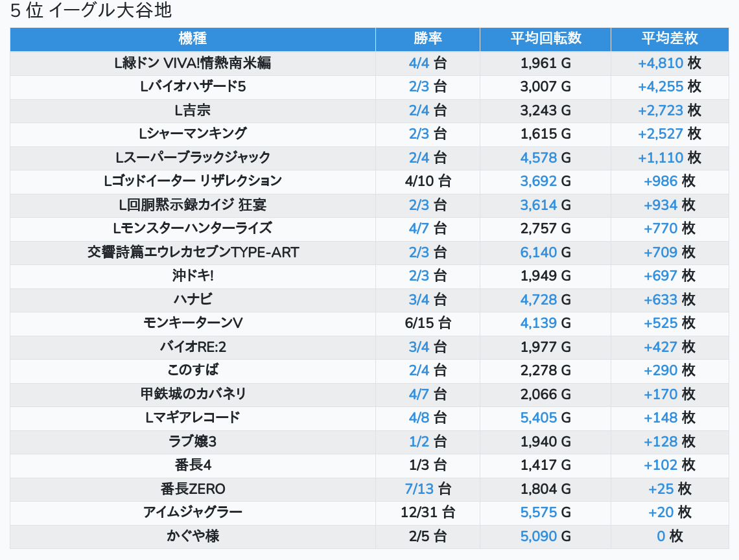Click average difference +25 枚 value
Screen dimensions: 739x560
point(669,489)
